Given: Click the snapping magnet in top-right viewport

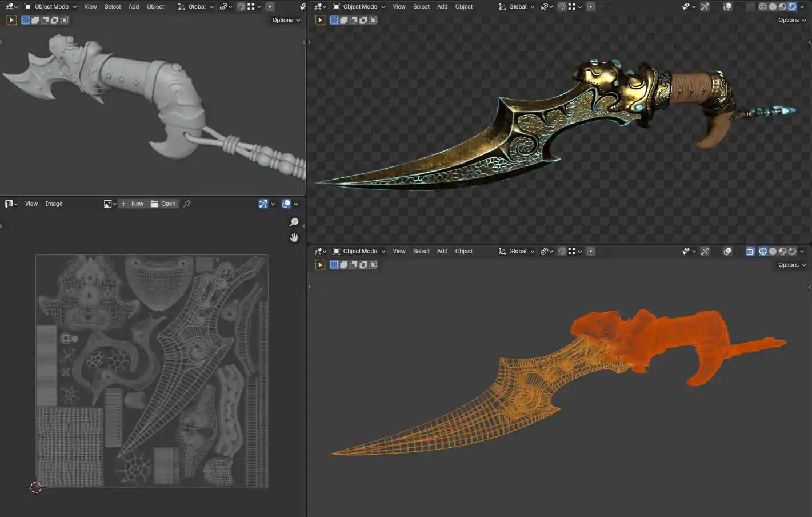Looking at the screenshot, I should [x=562, y=7].
